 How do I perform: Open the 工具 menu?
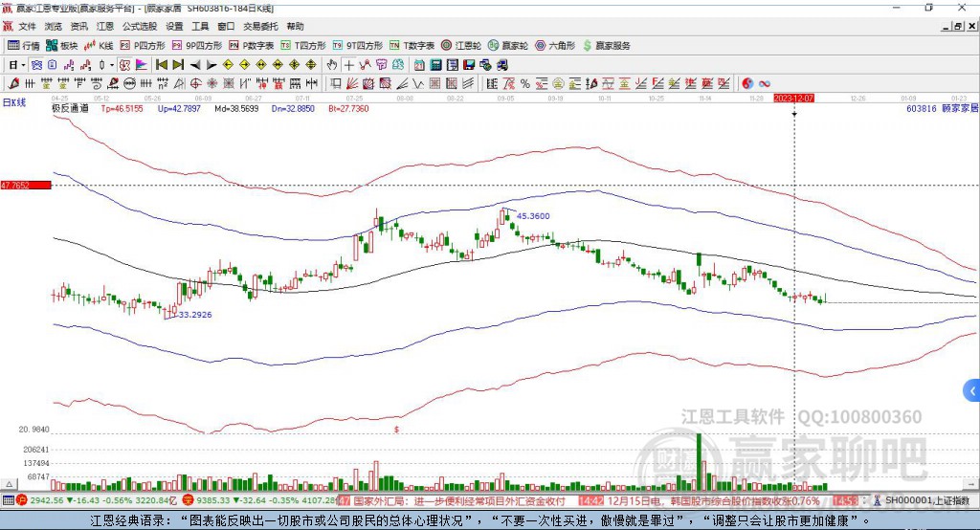click(200, 26)
